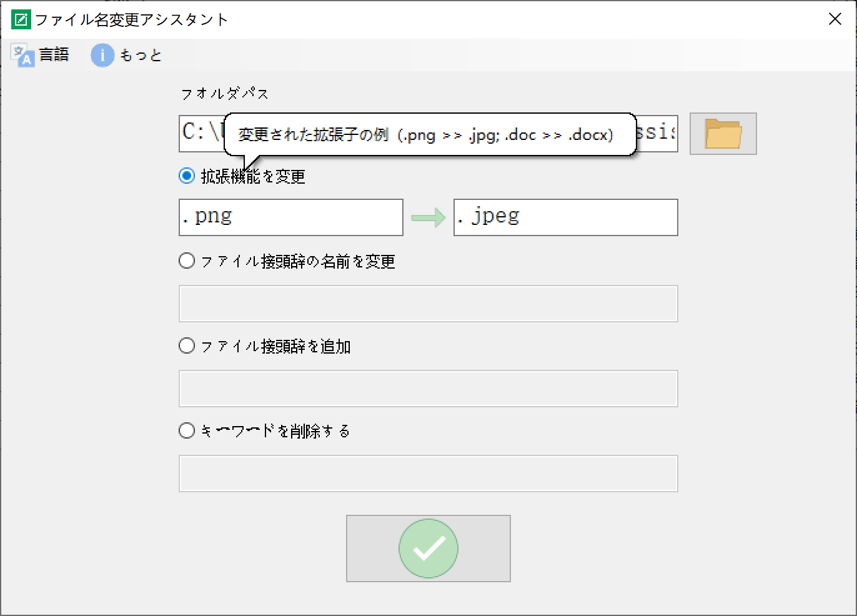857x616 pixels.
Task: Click the .png source extension field
Action: [x=291, y=217]
